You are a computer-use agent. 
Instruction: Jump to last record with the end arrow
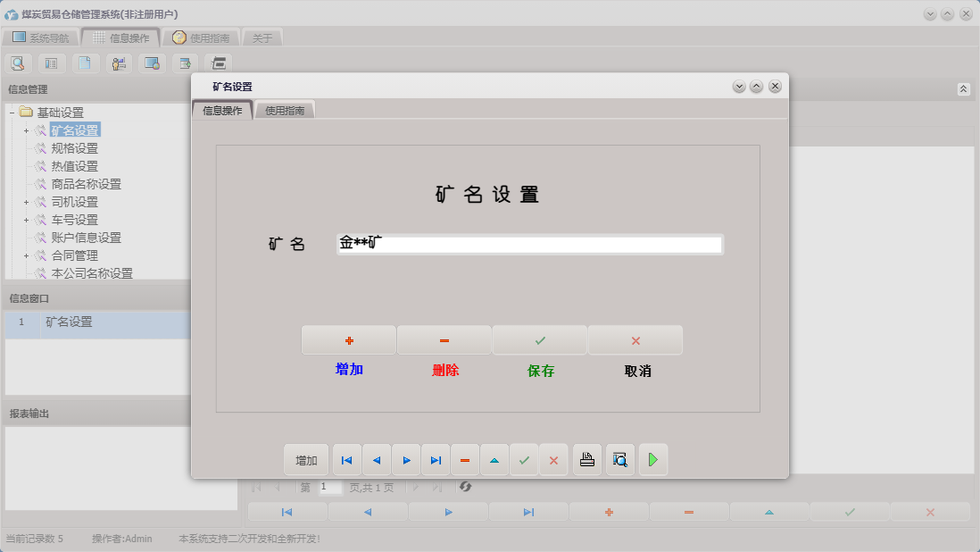click(436, 459)
